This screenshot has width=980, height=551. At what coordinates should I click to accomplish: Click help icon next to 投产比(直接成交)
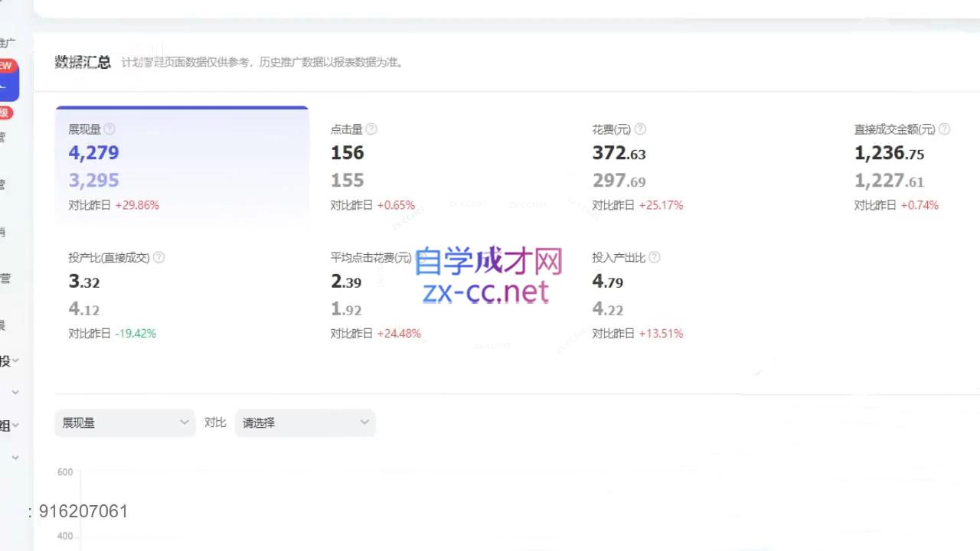(158, 258)
